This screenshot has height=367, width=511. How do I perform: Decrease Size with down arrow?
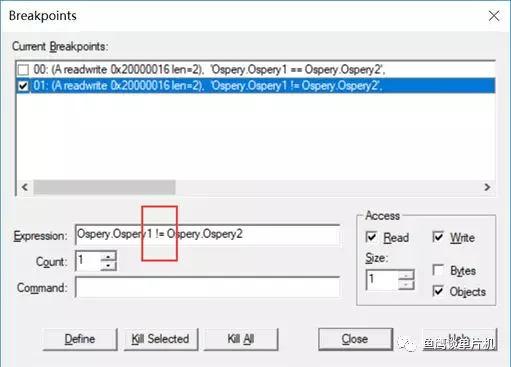pos(406,285)
